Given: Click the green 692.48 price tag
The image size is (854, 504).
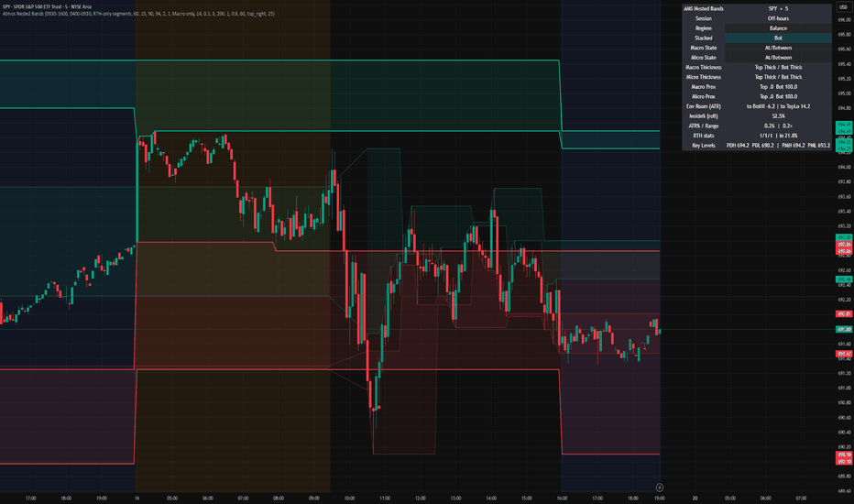Looking at the screenshot, I should (x=844, y=279).
